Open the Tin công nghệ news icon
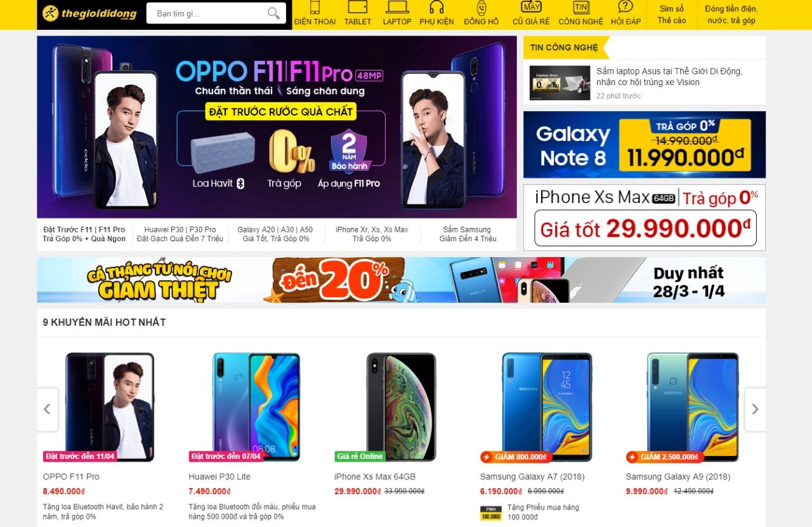 pyautogui.click(x=580, y=7)
